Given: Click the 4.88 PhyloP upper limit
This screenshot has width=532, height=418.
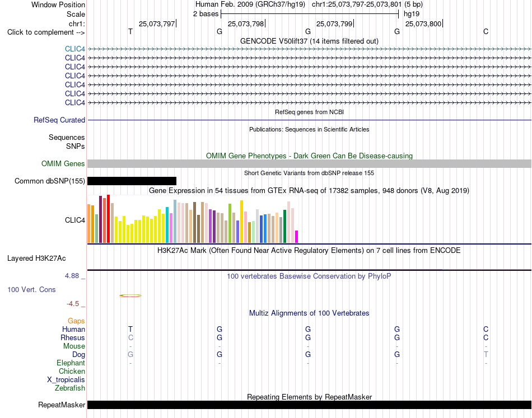Looking at the screenshot, I should coord(72,276).
